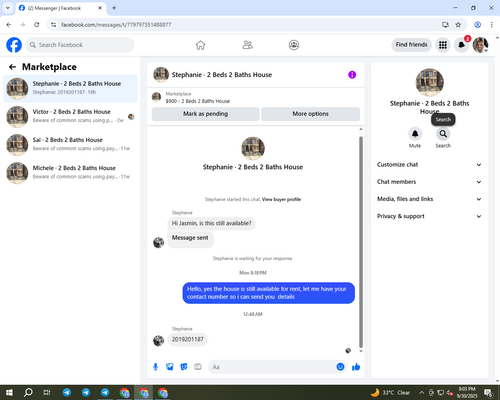Open the Chrome tab search dropdown

pyautogui.click(x=8, y=8)
